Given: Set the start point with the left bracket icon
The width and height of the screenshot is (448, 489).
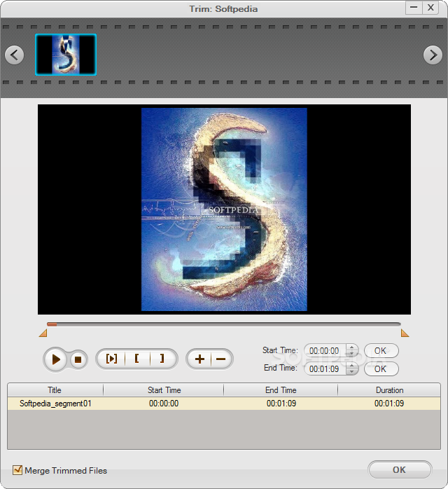Looking at the screenshot, I should [x=137, y=359].
